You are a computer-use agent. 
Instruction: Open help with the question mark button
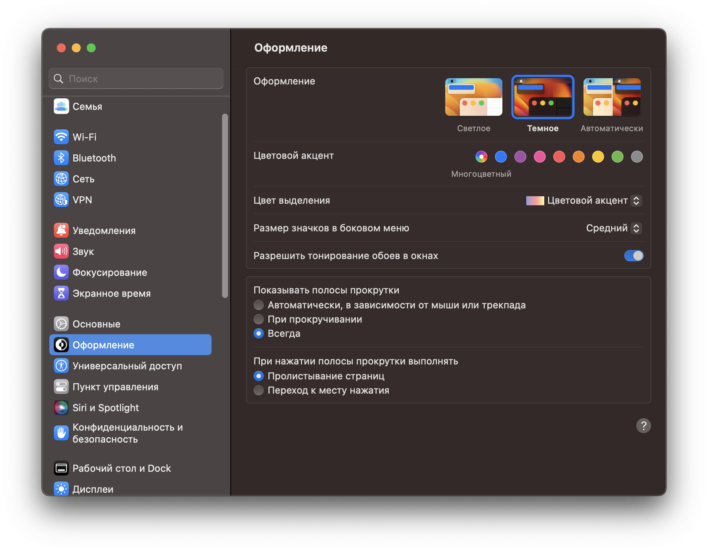643,425
